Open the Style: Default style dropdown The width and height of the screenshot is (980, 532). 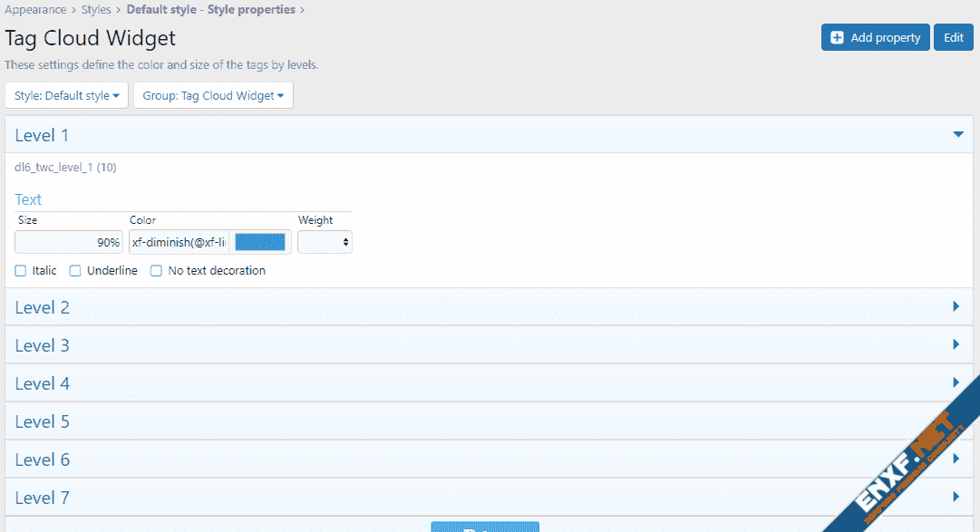[67, 96]
